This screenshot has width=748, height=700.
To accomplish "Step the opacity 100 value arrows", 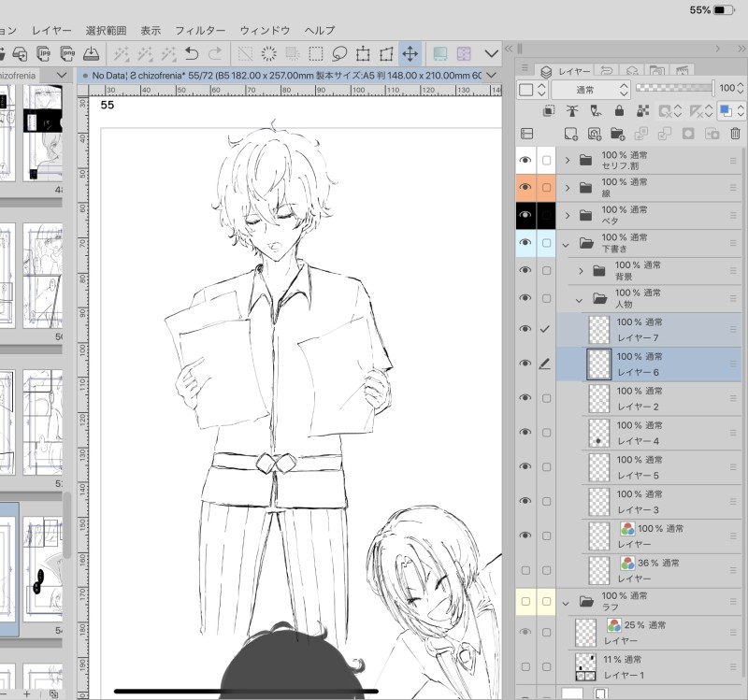I will click(740, 88).
